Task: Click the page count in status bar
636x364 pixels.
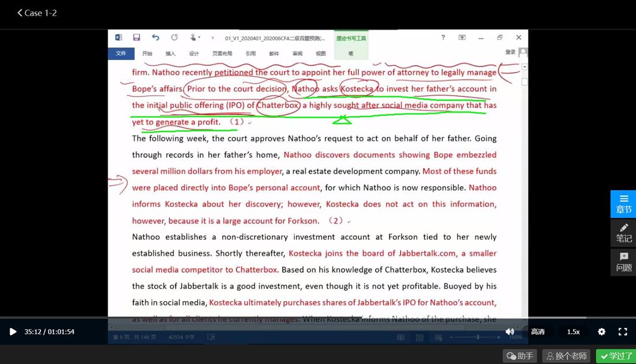Action: (134, 337)
